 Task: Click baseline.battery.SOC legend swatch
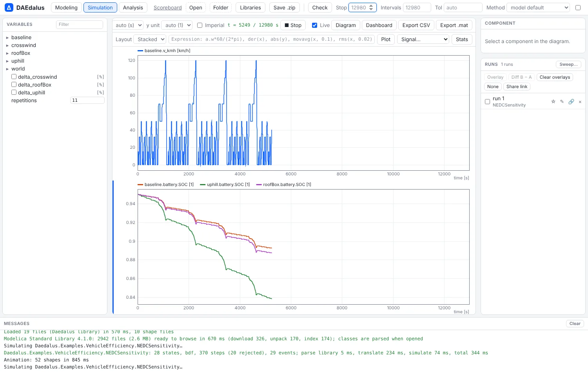coord(140,185)
